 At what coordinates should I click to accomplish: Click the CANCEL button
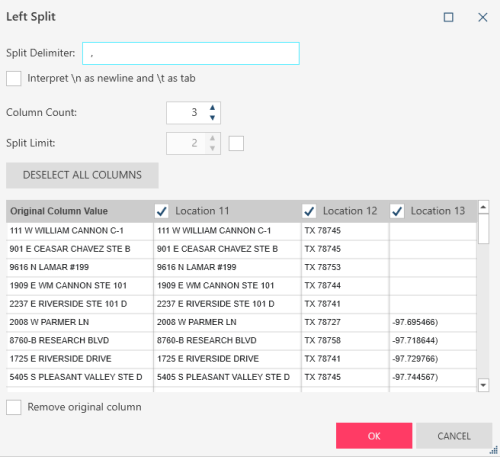[x=454, y=436]
